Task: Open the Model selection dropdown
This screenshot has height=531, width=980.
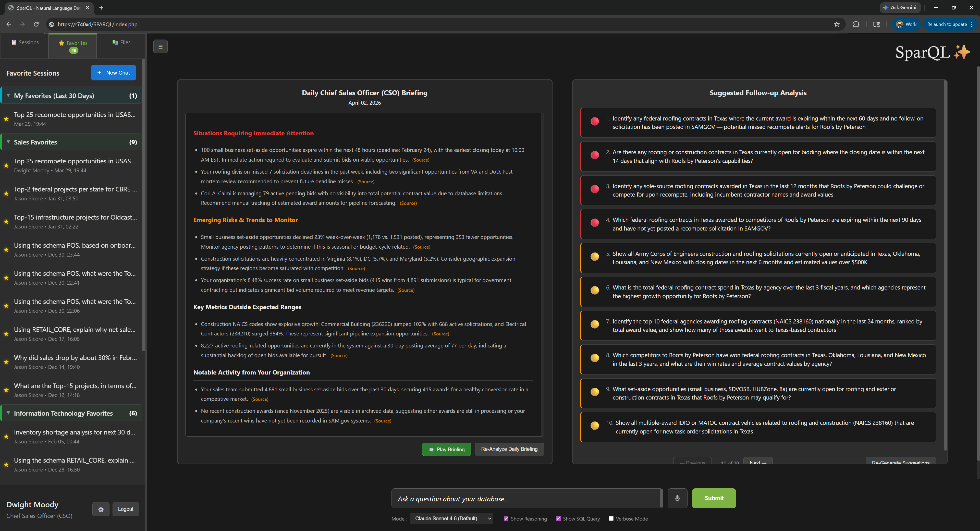Action: point(451,518)
